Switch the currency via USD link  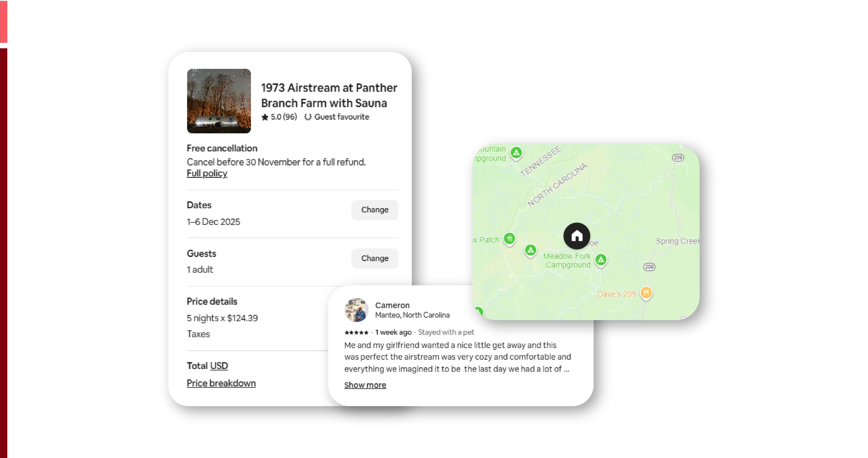coord(219,366)
